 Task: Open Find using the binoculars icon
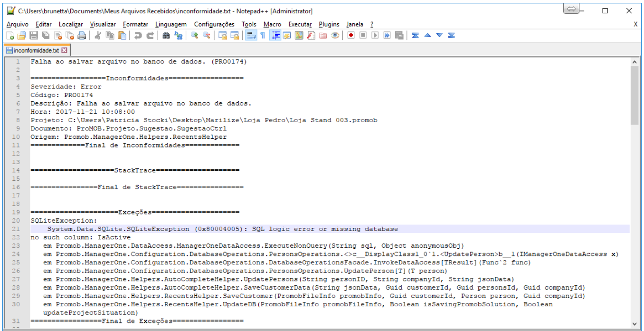(166, 35)
